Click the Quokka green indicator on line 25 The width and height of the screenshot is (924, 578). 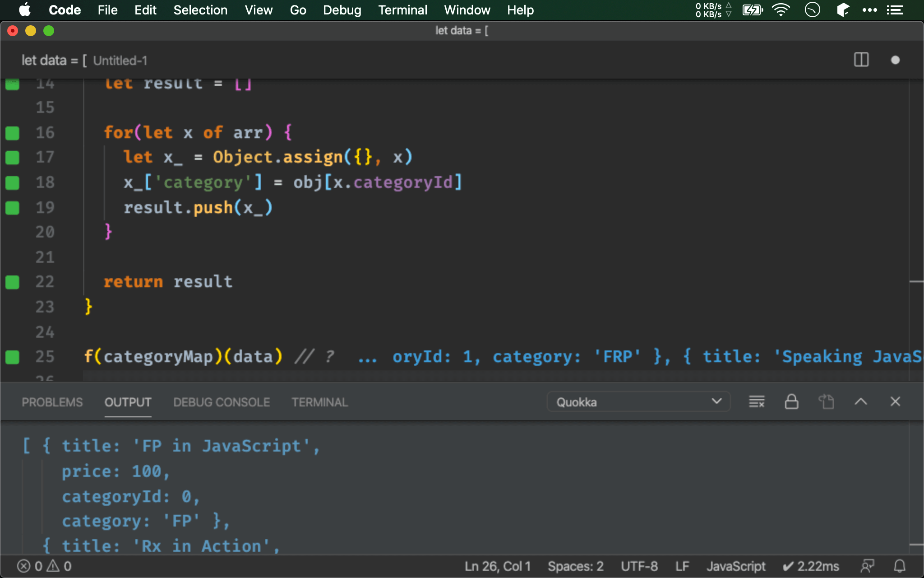coord(12,357)
